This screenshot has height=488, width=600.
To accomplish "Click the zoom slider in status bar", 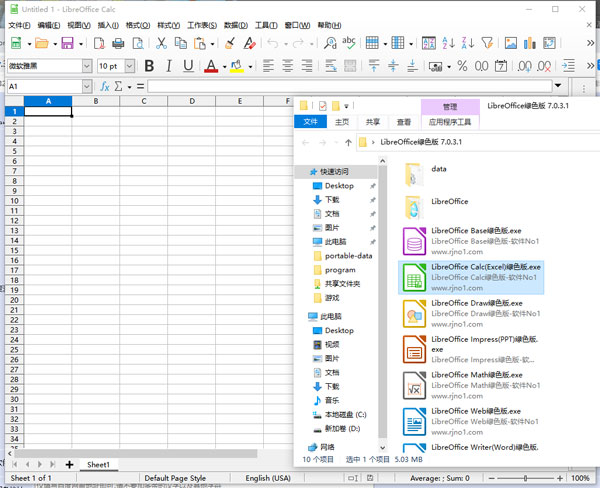I will pos(527,479).
